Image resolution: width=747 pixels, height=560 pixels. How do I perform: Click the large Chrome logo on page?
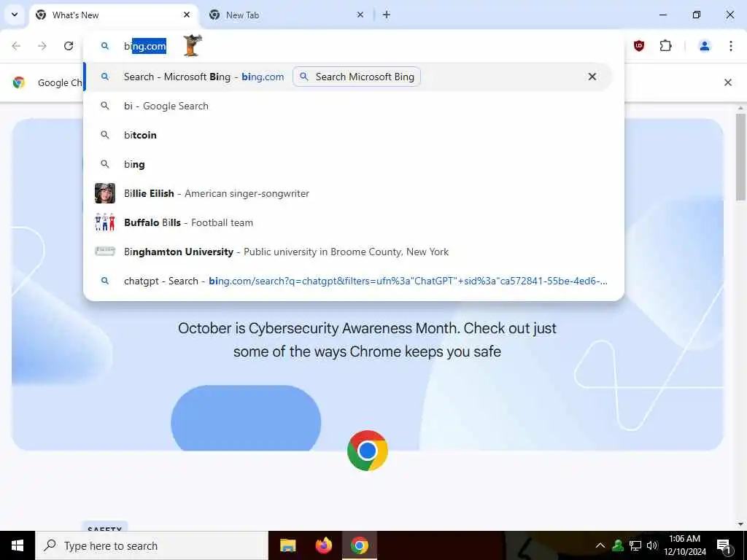coord(368,451)
